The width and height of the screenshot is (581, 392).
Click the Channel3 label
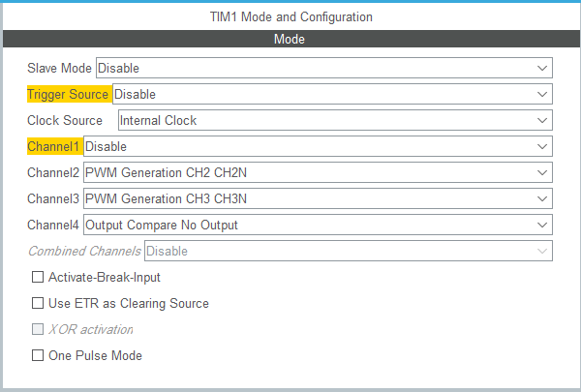tap(53, 198)
